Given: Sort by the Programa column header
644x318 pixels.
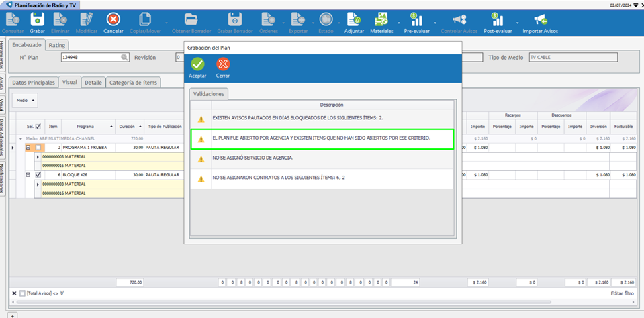Looking at the screenshot, I should point(88,126).
